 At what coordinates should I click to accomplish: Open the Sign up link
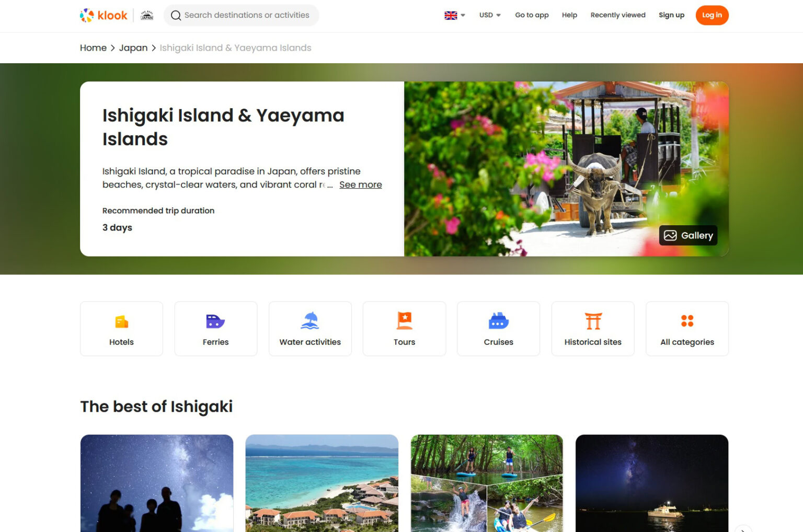(x=671, y=15)
